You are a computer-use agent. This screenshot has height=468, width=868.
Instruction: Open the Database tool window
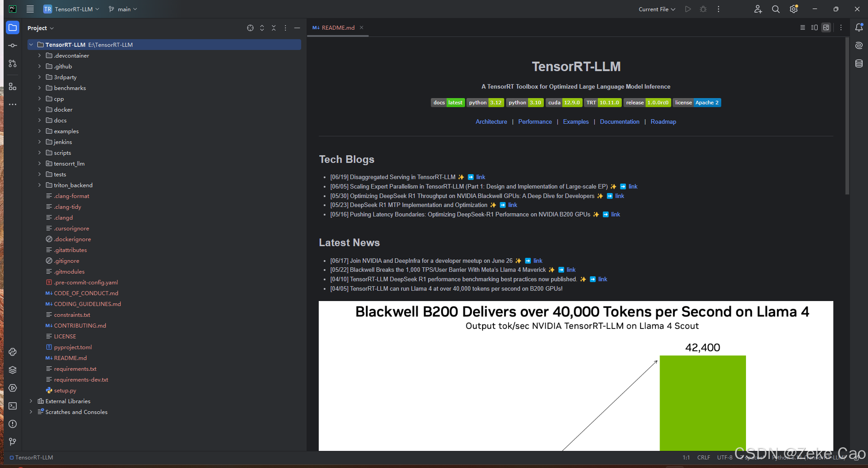859,63
